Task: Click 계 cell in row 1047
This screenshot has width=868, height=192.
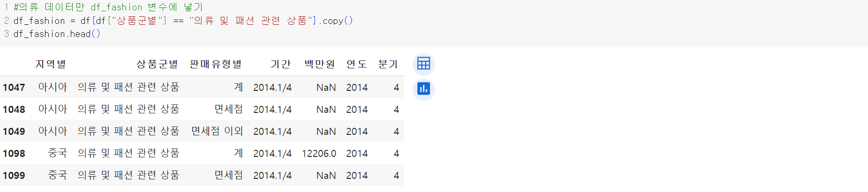Action: [x=239, y=87]
